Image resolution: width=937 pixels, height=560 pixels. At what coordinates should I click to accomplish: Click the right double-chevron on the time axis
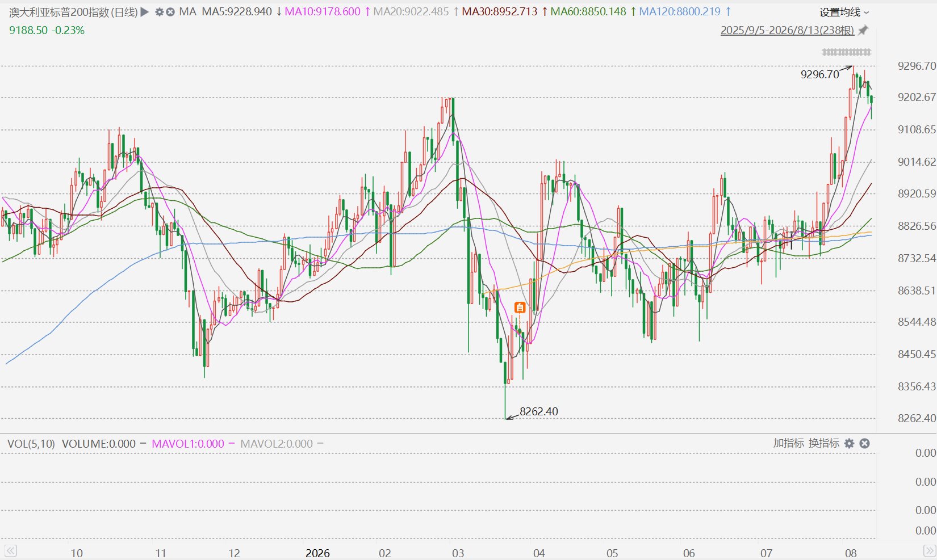tap(929, 551)
